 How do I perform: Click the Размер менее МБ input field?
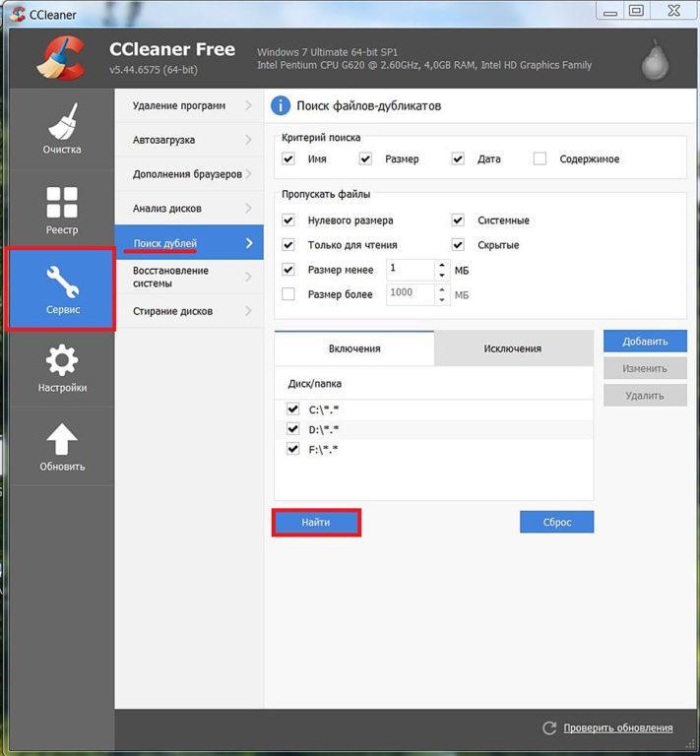(411, 270)
